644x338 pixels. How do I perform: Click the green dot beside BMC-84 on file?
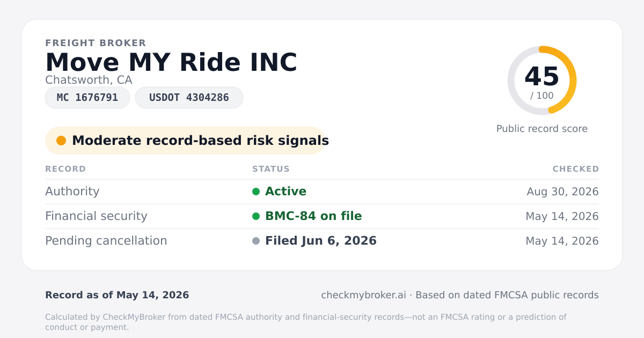[x=256, y=216]
